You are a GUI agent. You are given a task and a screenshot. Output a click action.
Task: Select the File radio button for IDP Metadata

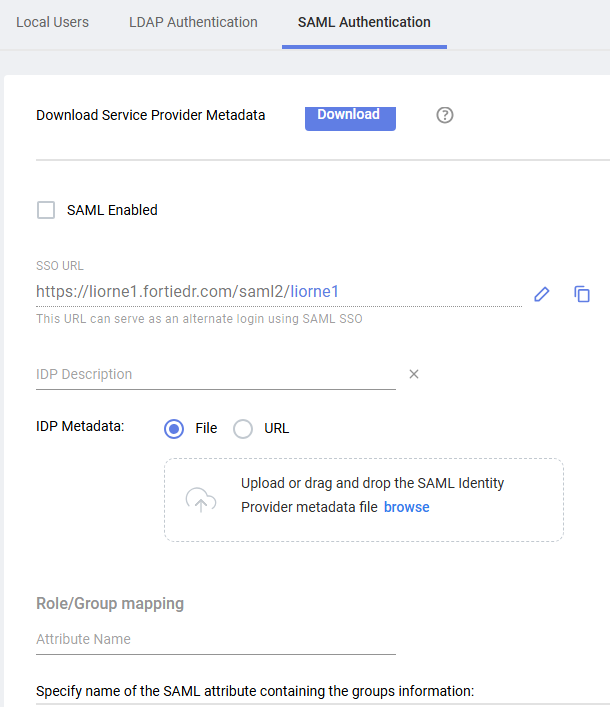(174, 428)
